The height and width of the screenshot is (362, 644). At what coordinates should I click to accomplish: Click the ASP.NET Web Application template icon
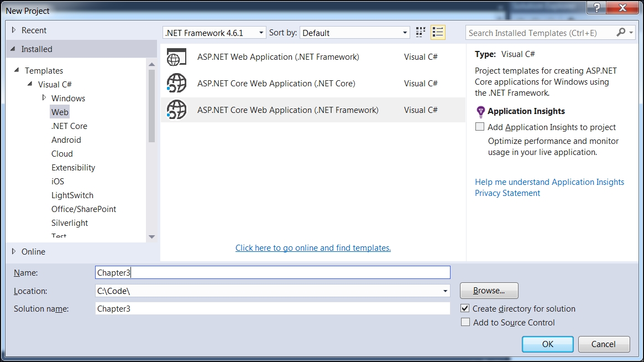pos(176,57)
